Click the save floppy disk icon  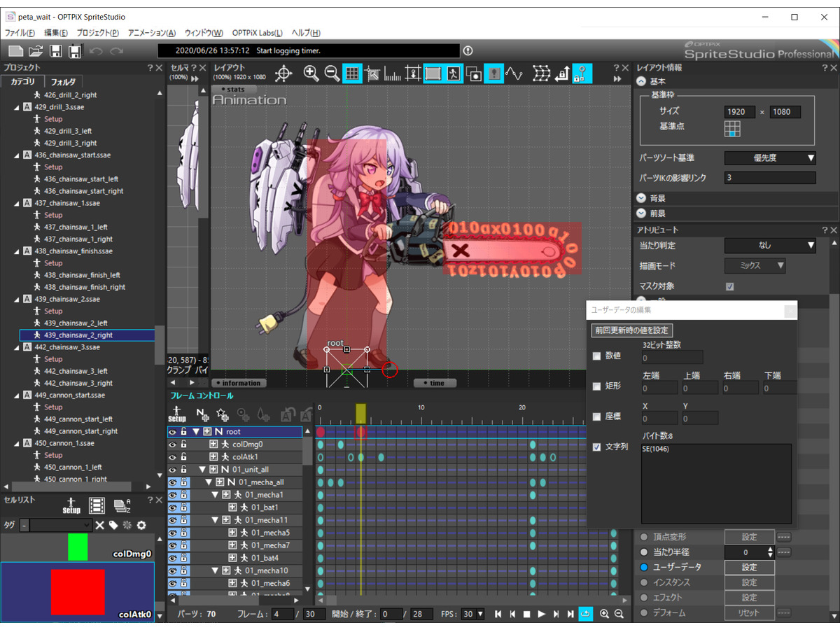pos(55,50)
